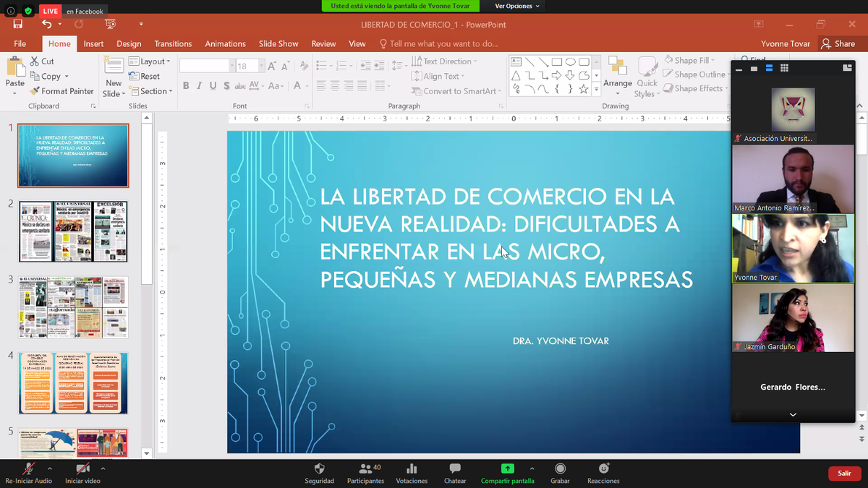Toggle Underline formatting
Image resolution: width=868 pixels, height=488 pixels.
point(213,85)
